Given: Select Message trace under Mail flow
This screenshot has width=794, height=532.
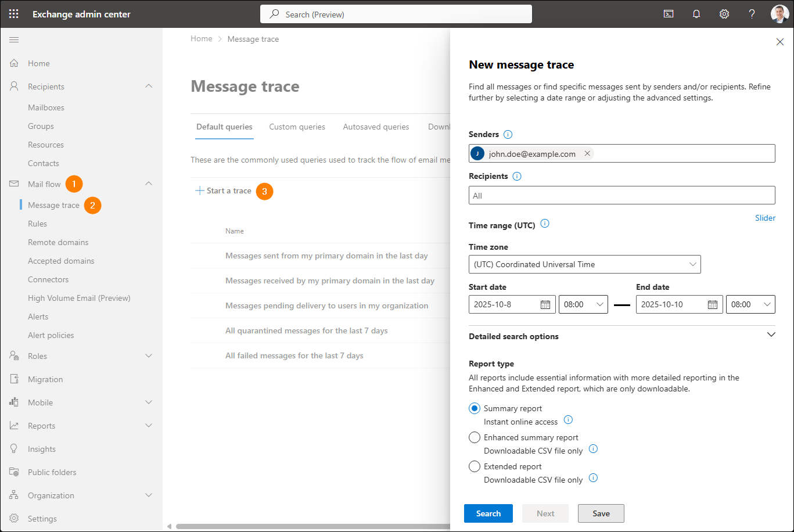Looking at the screenshot, I should [x=53, y=204].
